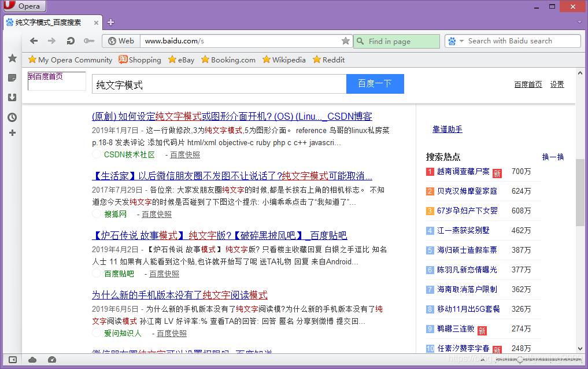Bookmark page with address bar star
This screenshot has height=369, width=588.
point(346,41)
